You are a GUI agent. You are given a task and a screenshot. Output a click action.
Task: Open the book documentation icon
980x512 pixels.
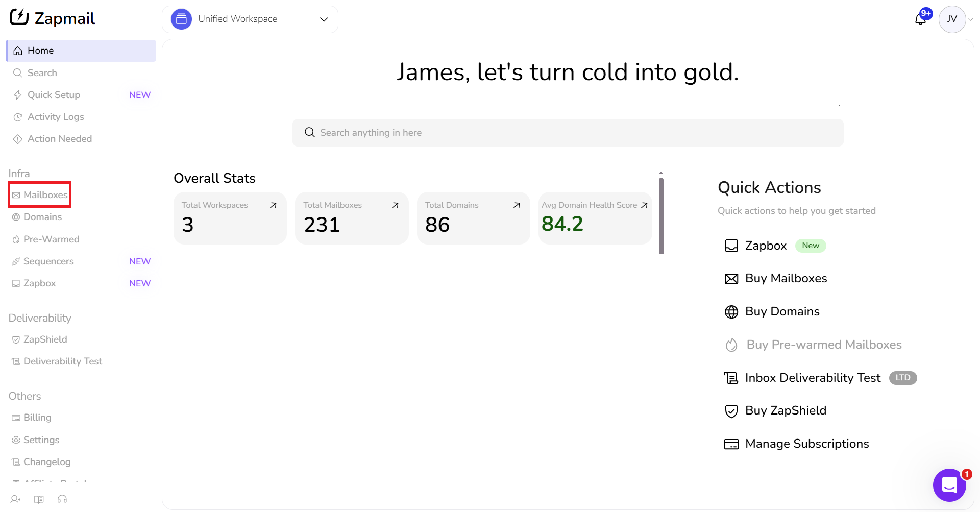(39, 499)
